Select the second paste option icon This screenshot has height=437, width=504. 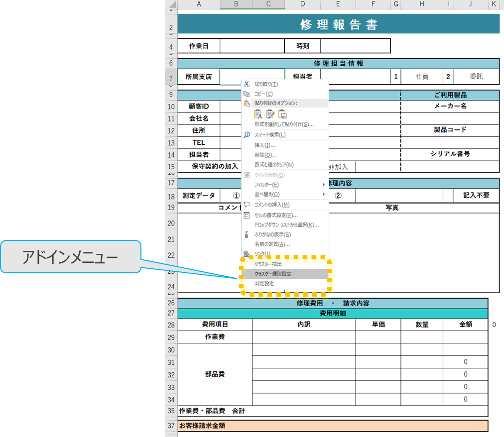point(270,114)
